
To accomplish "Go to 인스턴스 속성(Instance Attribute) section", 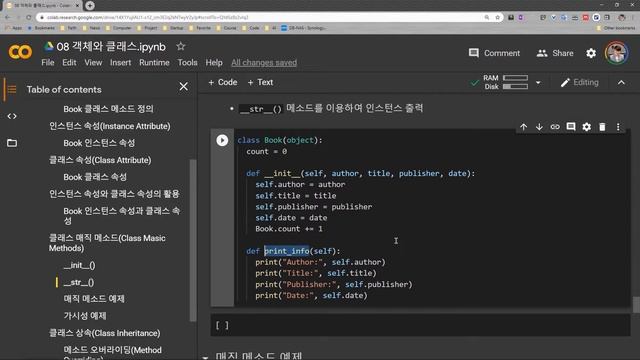I will coord(110,126).
